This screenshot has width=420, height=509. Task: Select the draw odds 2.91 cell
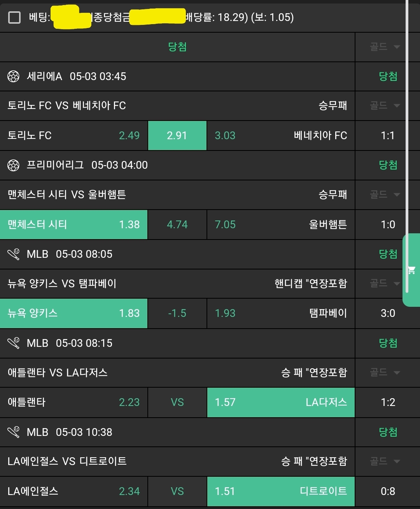tap(177, 135)
